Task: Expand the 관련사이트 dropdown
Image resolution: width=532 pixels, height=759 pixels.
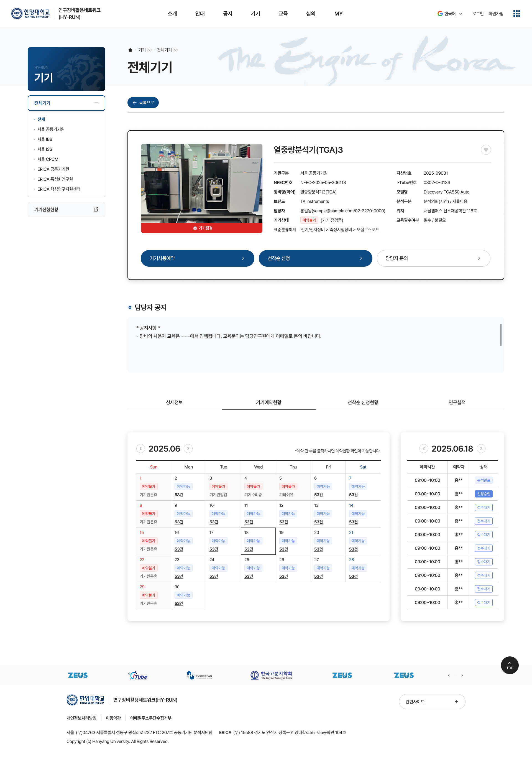Action: tap(432, 702)
